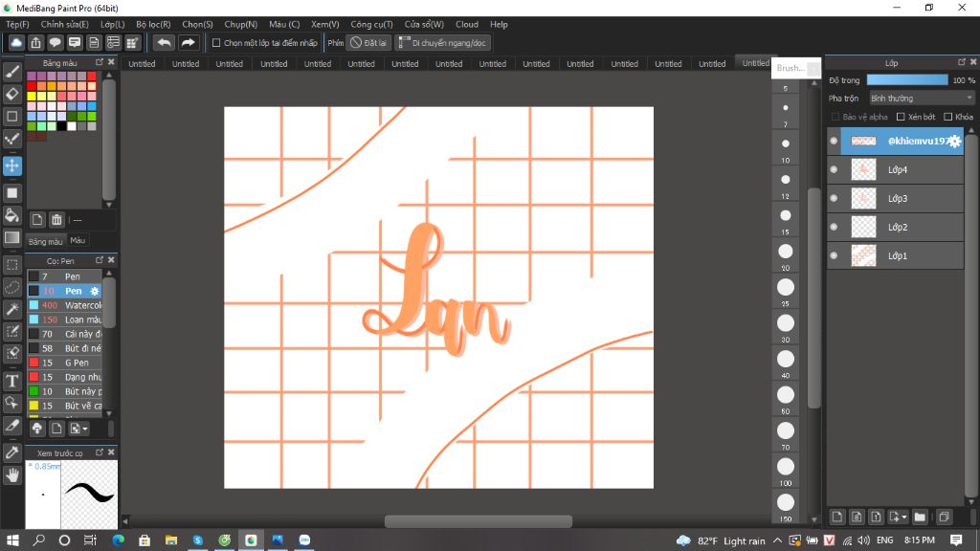The image size is (980, 551).
Task: Choose brush size 20 dot
Action: [786, 252]
